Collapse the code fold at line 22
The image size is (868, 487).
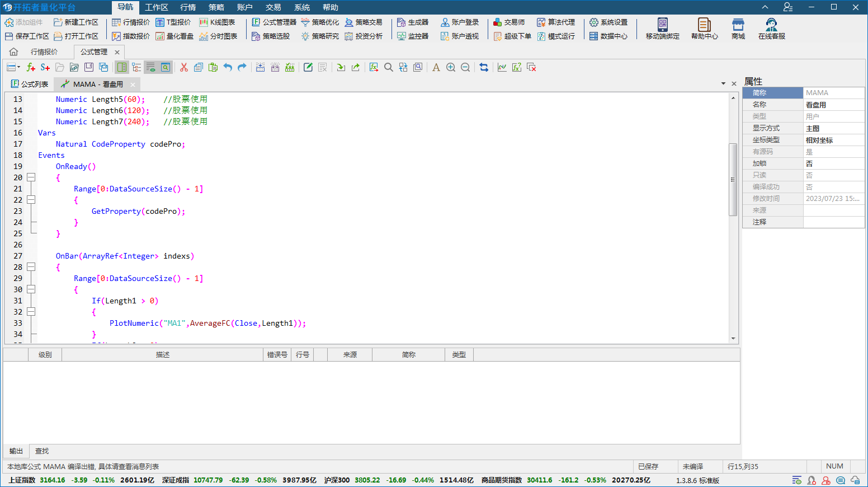pyautogui.click(x=31, y=200)
